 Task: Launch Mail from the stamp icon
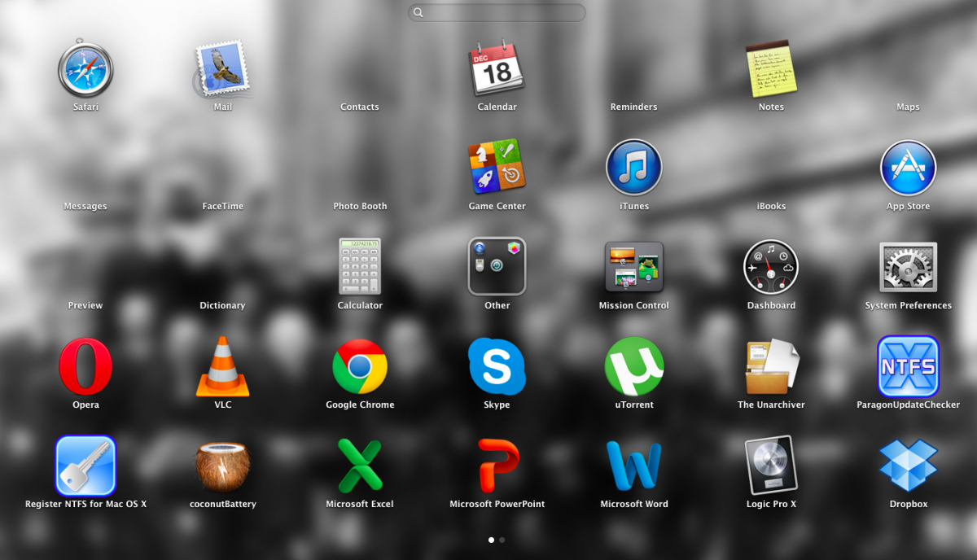pyautogui.click(x=221, y=68)
